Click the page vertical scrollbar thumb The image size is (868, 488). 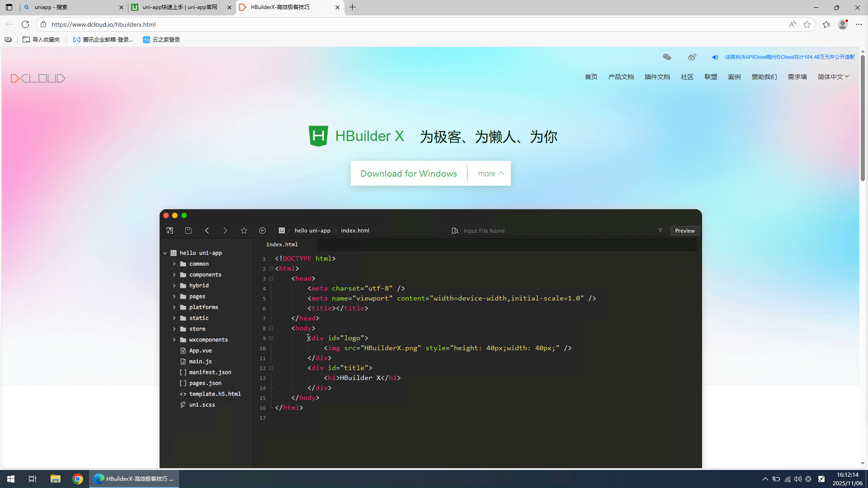863,117
